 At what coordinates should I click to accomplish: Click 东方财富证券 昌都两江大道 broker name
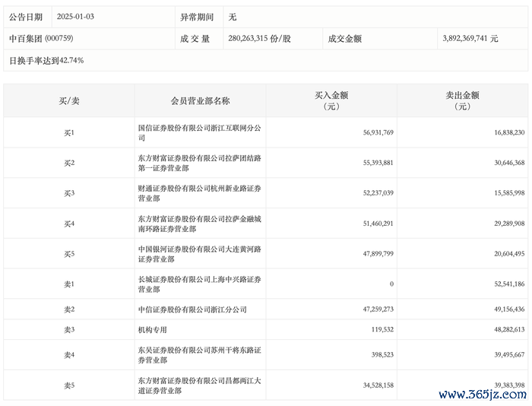[199, 385]
